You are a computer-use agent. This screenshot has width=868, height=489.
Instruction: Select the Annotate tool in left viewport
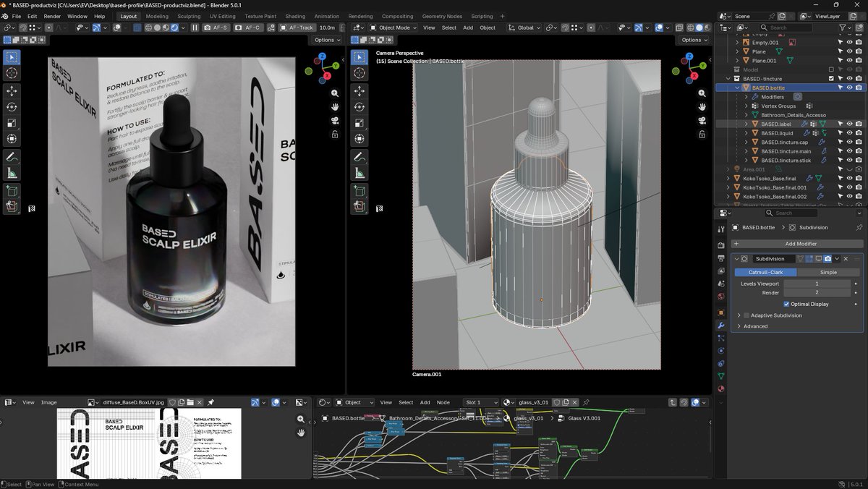[x=12, y=156]
